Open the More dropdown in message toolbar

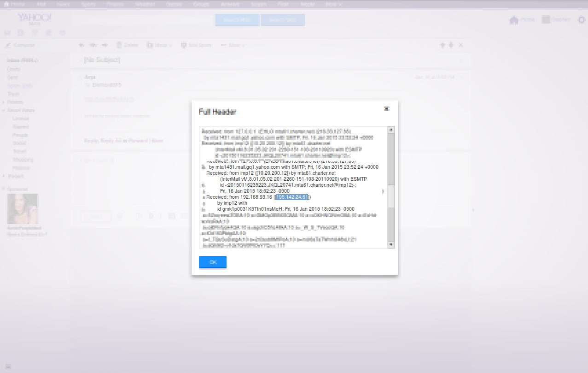pyautogui.click(x=233, y=45)
